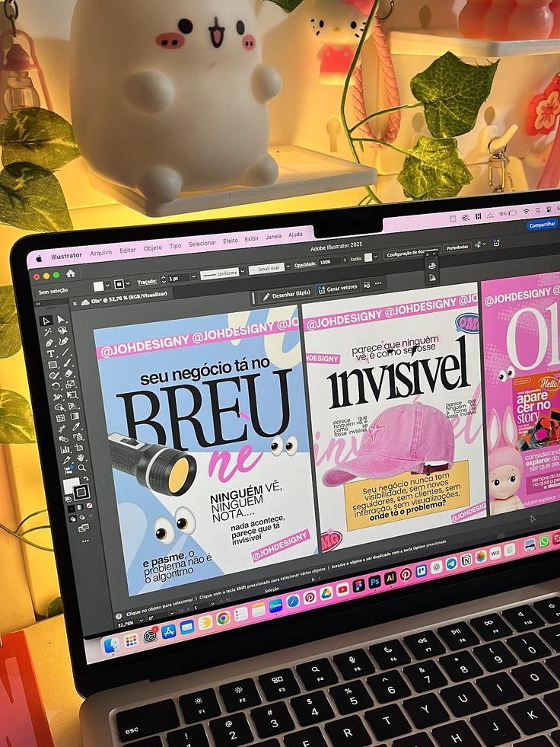Screen dimensions: 560x747
Task: Activate the Type tool
Action: [x=51, y=354]
